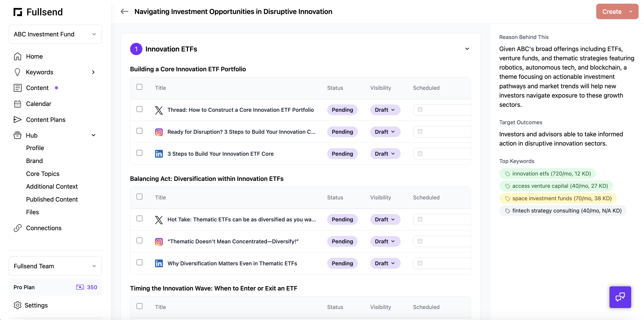Open Brand under Hub
644x320 pixels.
click(34, 161)
